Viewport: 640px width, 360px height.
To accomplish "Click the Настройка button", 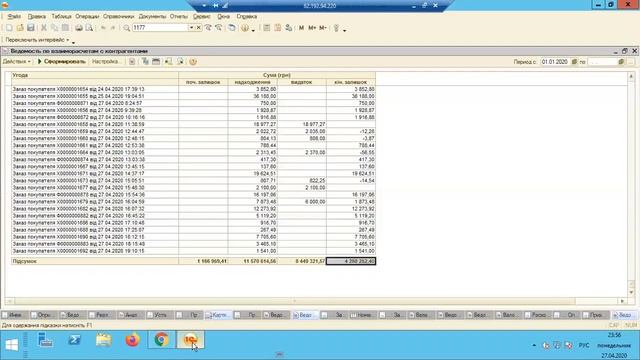I will [106, 62].
